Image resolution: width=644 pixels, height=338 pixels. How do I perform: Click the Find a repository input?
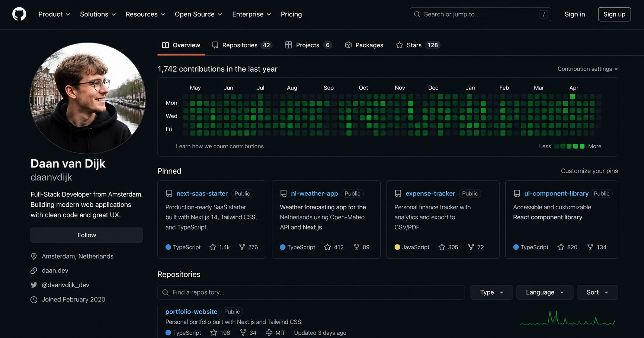(x=311, y=292)
